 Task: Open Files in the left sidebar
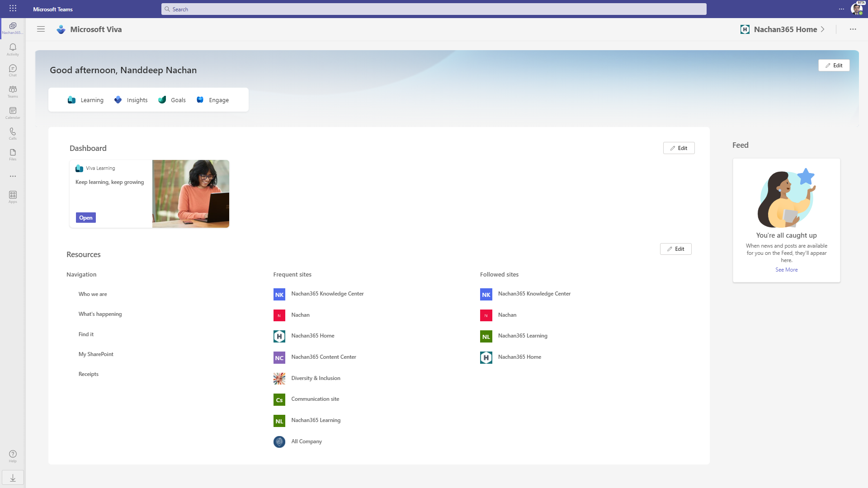[13, 155]
